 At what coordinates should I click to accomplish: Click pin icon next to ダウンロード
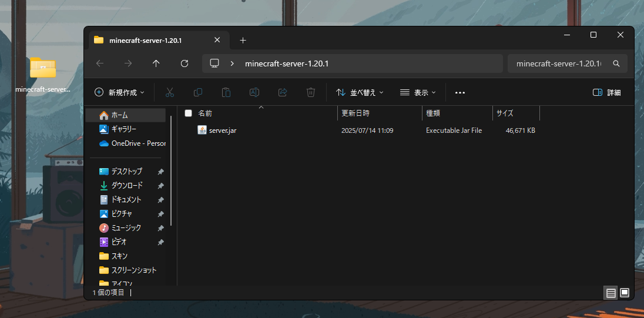tap(160, 186)
